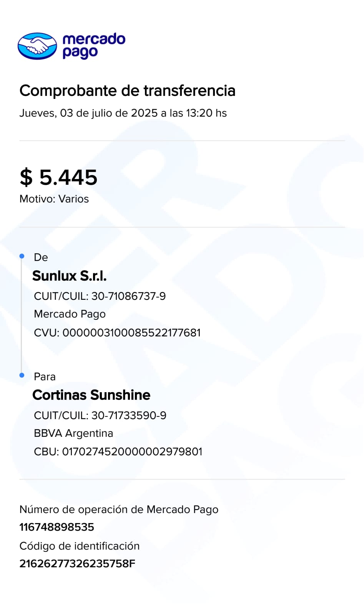Click the sender's "Mercado Pago" account label
Image resolution: width=364 pixels, height=605 pixels.
(70, 314)
